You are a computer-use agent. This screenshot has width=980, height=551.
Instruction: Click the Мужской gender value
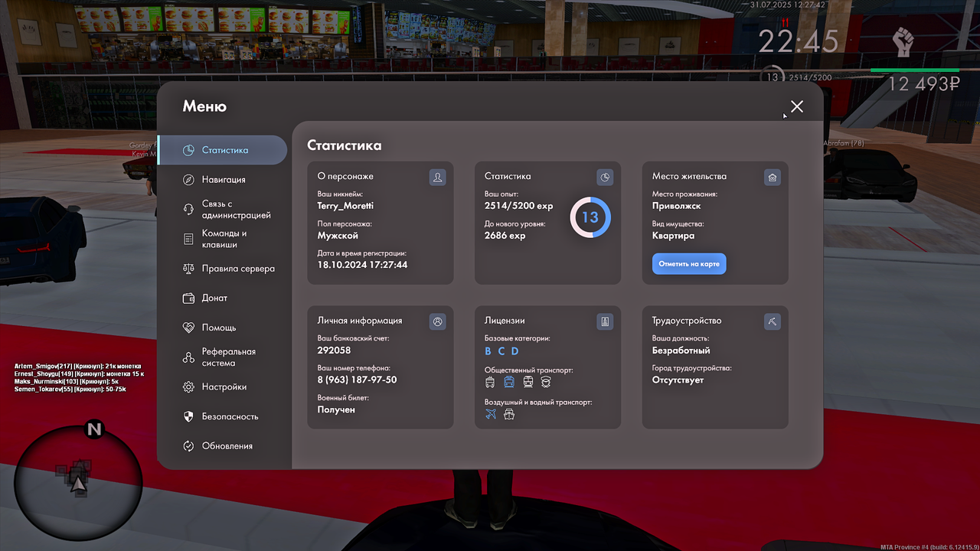click(338, 236)
